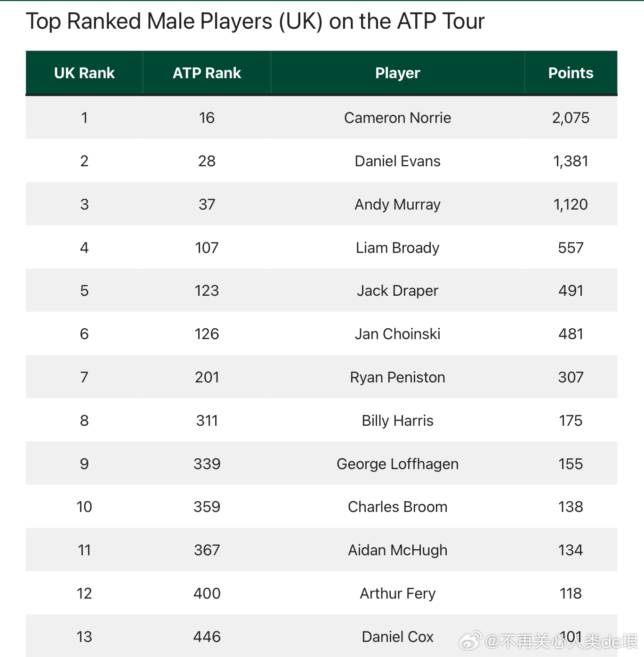Image resolution: width=644 pixels, height=657 pixels.
Task: Click the Player column header
Action: 397,73
